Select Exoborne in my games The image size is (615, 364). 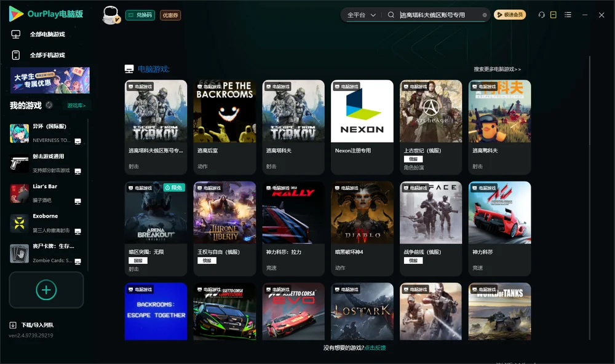[x=46, y=223]
